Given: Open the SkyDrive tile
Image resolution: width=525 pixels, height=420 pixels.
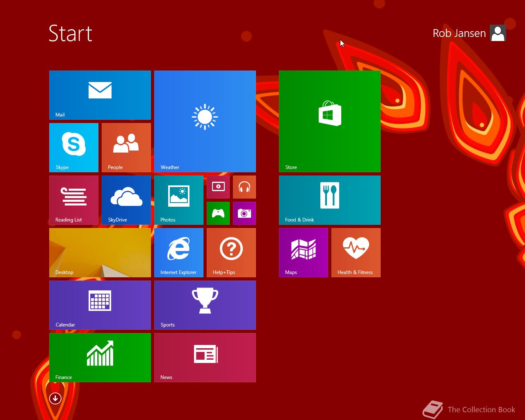Looking at the screenshot, I should [x=126, y=200].
